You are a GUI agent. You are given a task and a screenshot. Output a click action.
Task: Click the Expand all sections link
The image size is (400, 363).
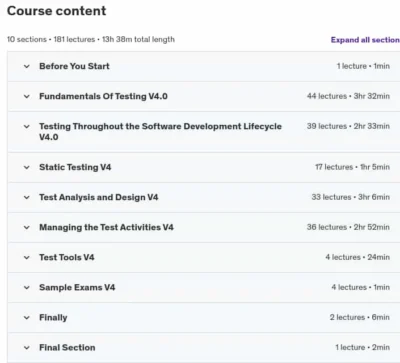click(365, 40)
